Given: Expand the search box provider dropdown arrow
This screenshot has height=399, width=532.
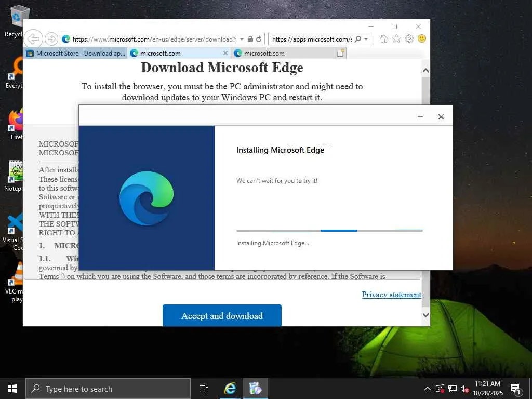Looking at the screenshot, I should [366, 39].
